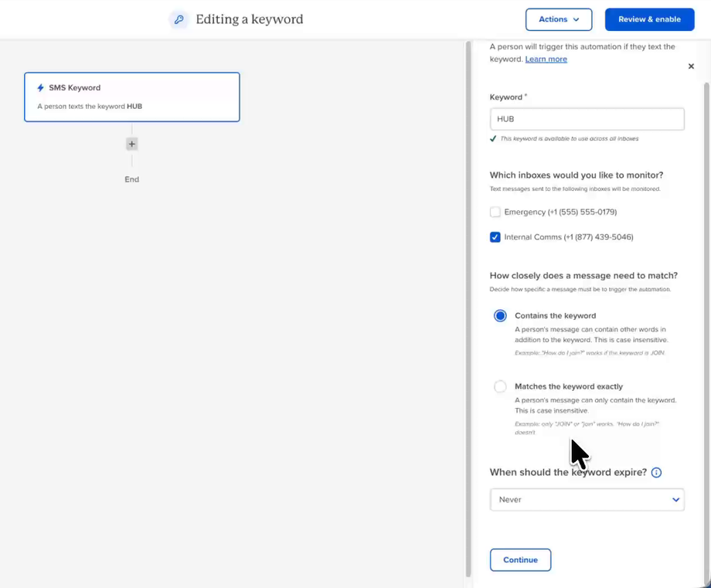Image resolution: width=711 pixels, height=588 pixels.
Task: Select the SMS Keyword trigger card
Action: 132,97
